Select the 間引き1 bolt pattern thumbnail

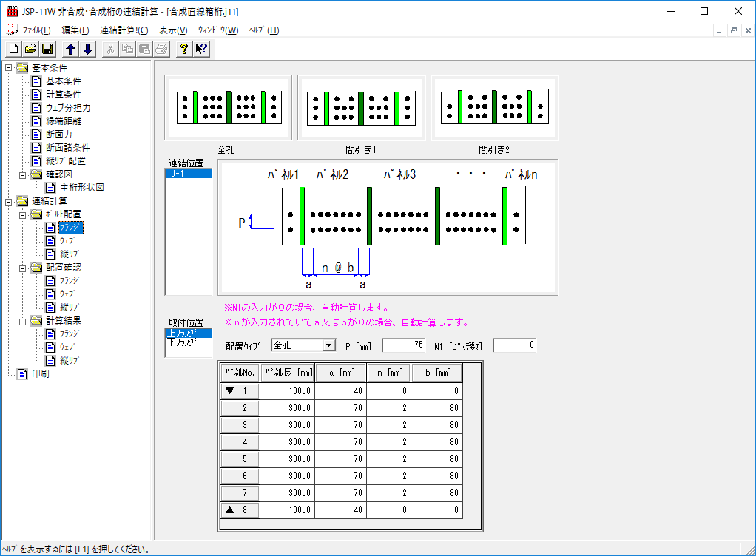[361, 108]
